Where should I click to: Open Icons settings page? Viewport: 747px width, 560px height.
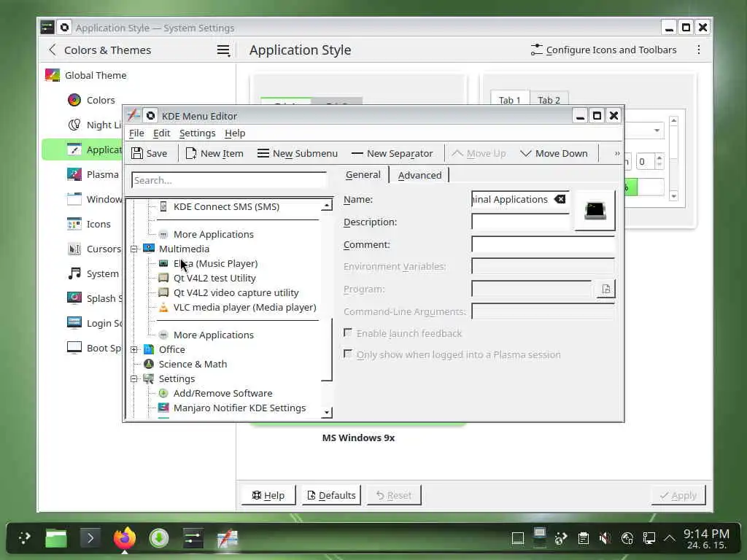click(88, 224)
